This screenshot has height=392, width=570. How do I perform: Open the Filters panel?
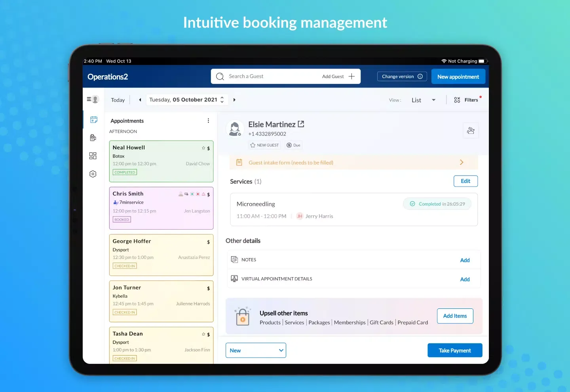pos(467,100)
